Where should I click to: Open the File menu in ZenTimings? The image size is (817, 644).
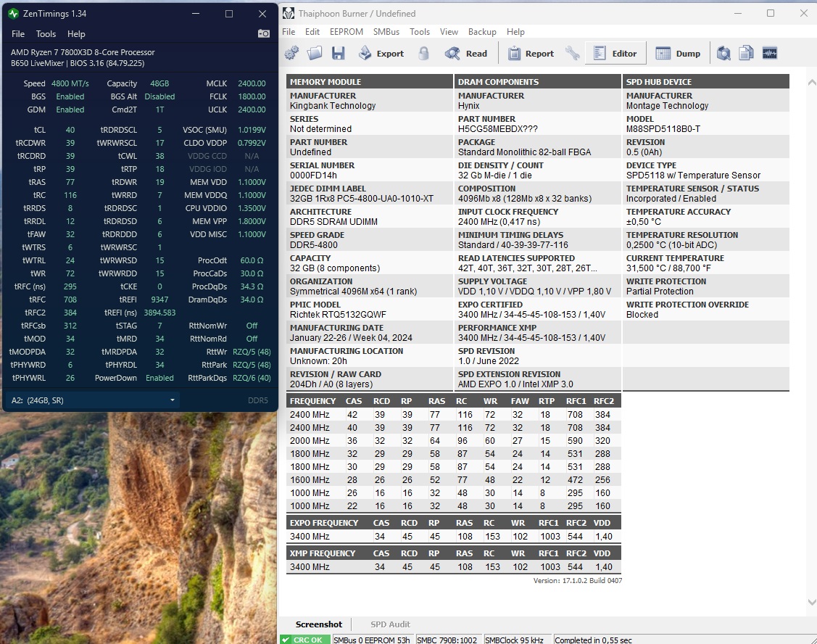pyautogui.click(x=18, y=34)
